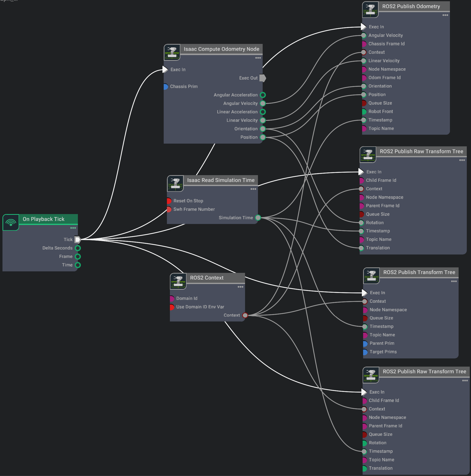
Task: Select Timestamp input port on ROS2 Publish Odometry
Action: tap(364, 120)
